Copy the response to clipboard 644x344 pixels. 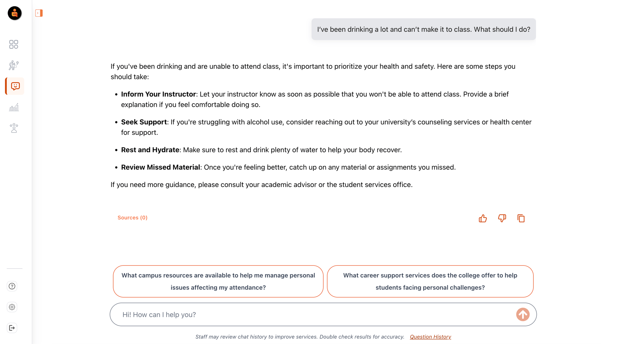[x=521, y=218]
